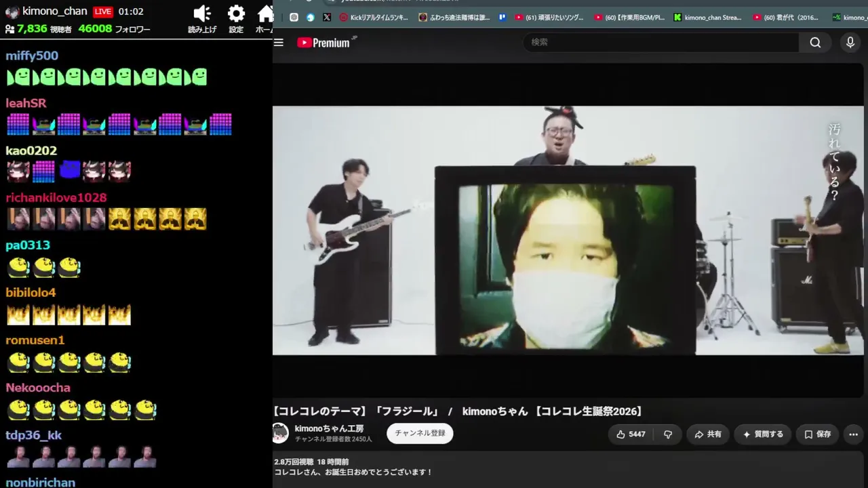Open 設定 gear settings
This screenshot has height=488, width=868.
(236, 14)
